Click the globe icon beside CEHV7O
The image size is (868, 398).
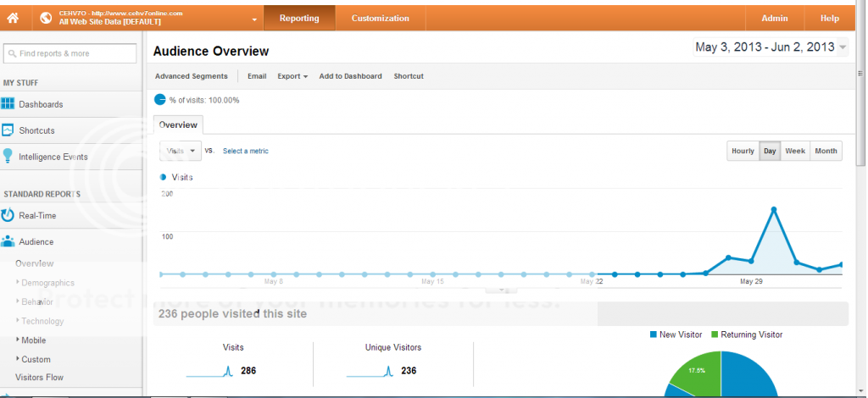pyautogui.click(x=46, y=19)
